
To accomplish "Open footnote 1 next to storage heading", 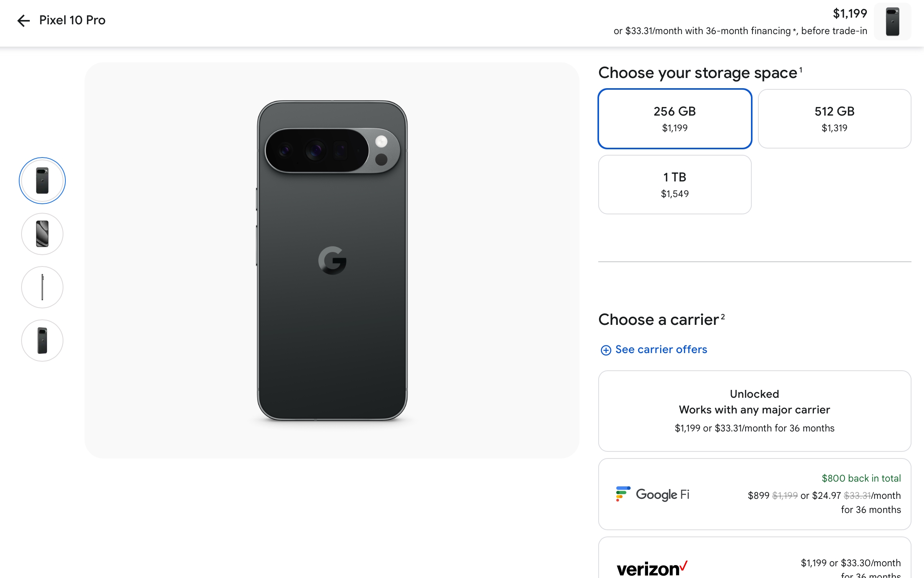I will pos(801,70).
